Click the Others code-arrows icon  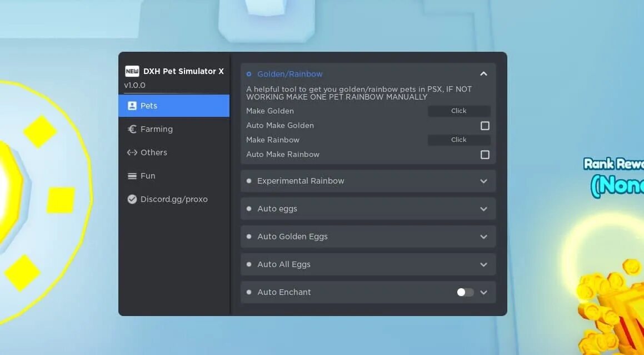coord(132,152)
